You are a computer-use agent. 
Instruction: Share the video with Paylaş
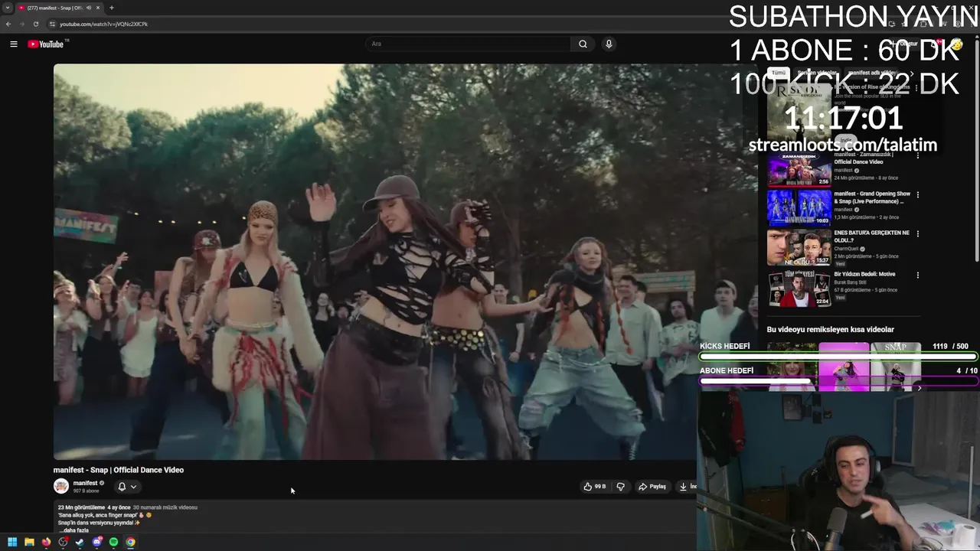pyautogui.click(x=652, y=486)
